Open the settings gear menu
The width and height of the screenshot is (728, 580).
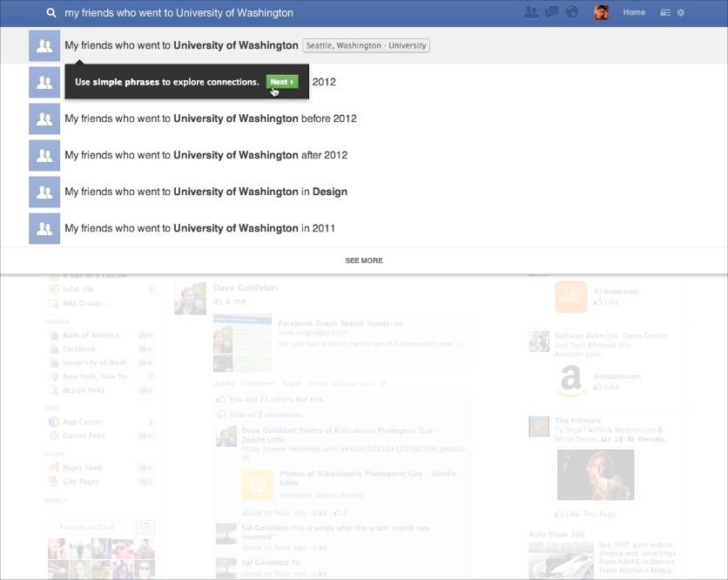tap(681, 12)
